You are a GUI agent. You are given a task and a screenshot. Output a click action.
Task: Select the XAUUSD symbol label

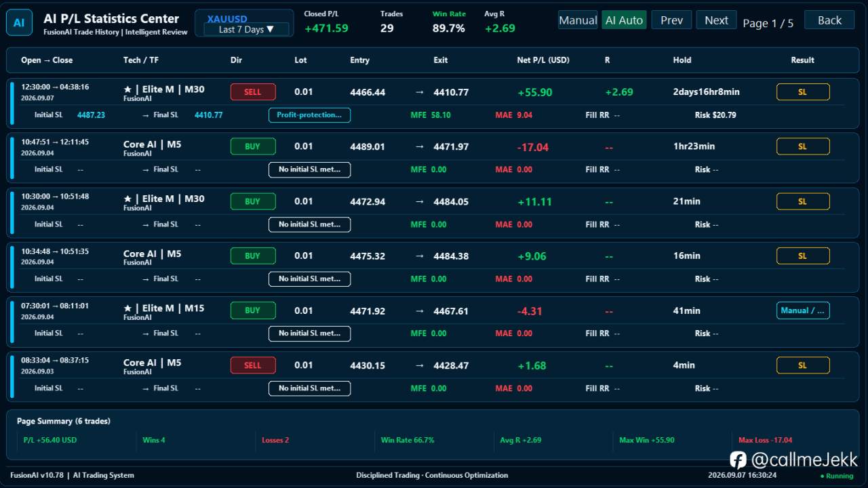pos(227,19)
